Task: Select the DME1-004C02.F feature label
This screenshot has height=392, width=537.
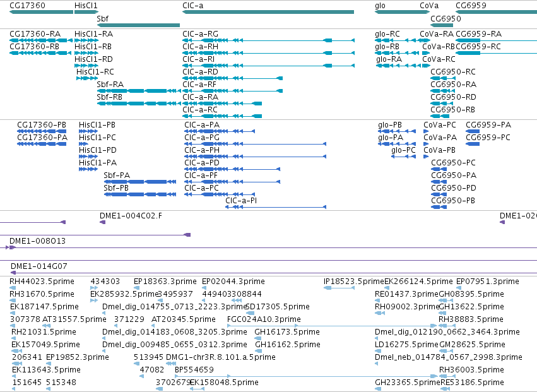Action: click(x=131, y=216)
